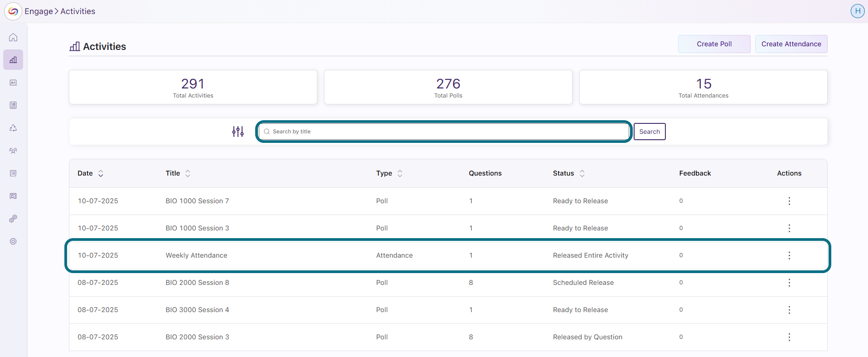The width and height of the screenshot is (868, 357).
Task: Click the user avatar H icon
Action: [858, 11]
